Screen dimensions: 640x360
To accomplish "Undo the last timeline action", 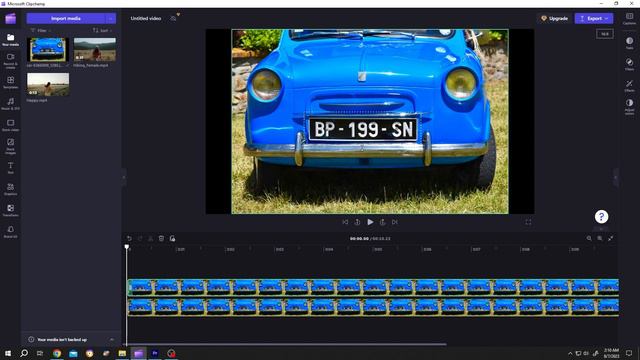I will coord(129,238).
